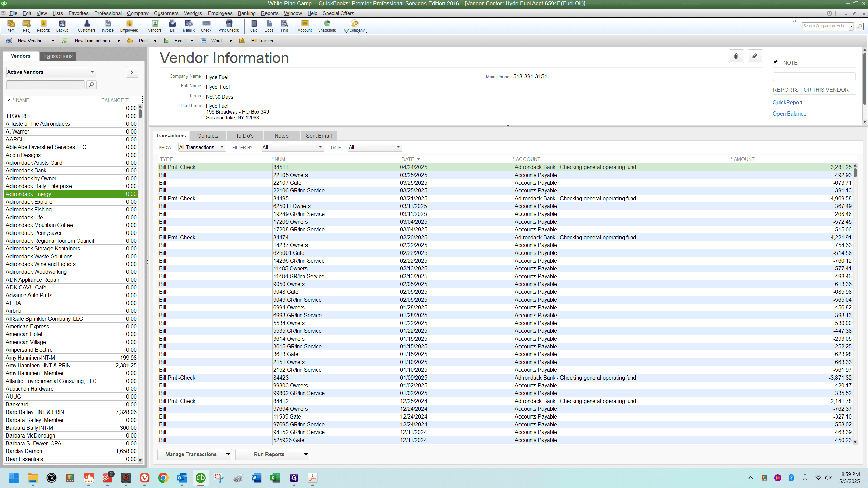Click the edit vendor pencil icon
This screenshot has height=488, width=868.
tap(755, 56)
